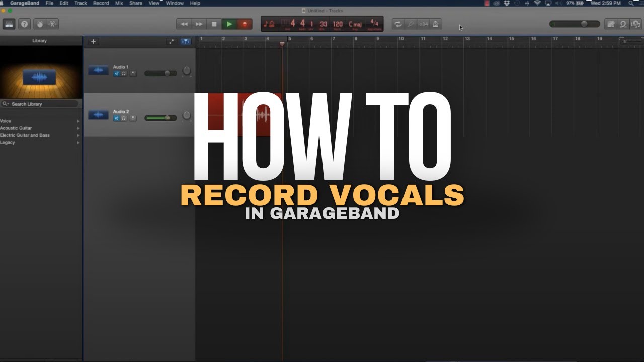
Task: Start playback with green Play button
Action: coord(229,24)
